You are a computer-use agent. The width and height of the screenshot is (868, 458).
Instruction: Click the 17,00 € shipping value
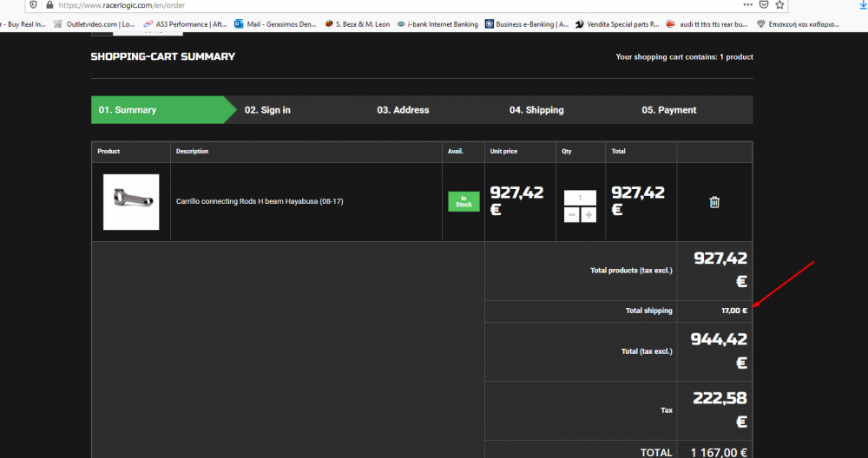[x=734, y=311]
